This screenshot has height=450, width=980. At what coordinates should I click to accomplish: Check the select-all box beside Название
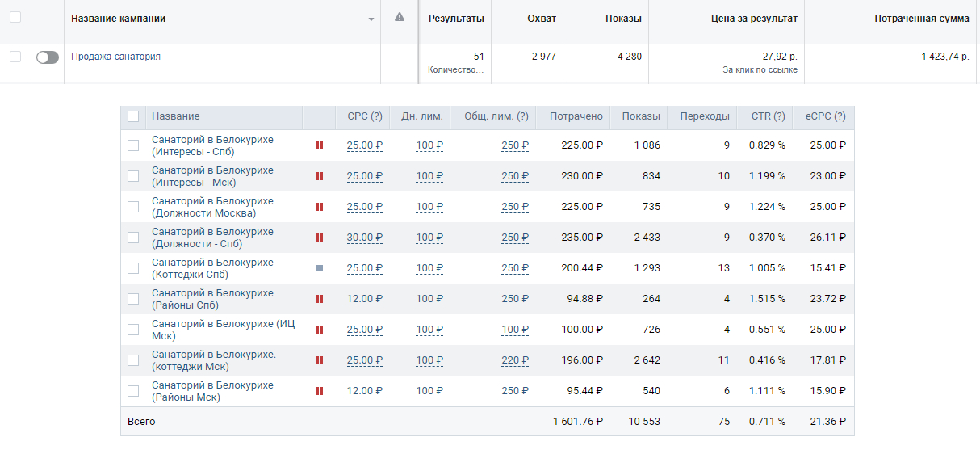pos(133,116)
